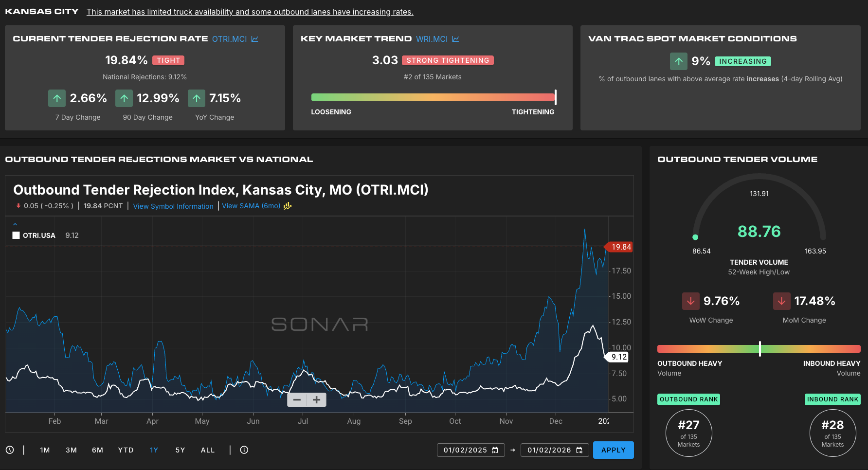This screenshot has height=470, width=868.
Task: Switch to the 5Y time range
Action: click(x=181, y=450)
